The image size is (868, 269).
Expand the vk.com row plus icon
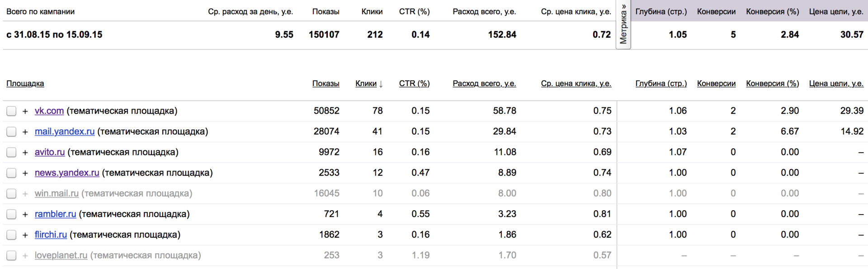tap(25, 111)
